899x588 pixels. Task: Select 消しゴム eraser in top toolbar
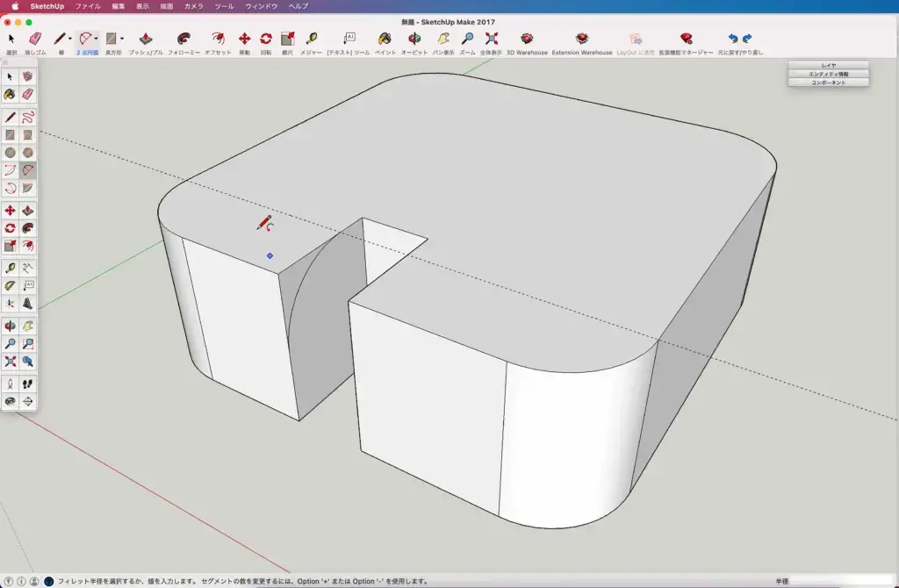(x=35, y=43)
